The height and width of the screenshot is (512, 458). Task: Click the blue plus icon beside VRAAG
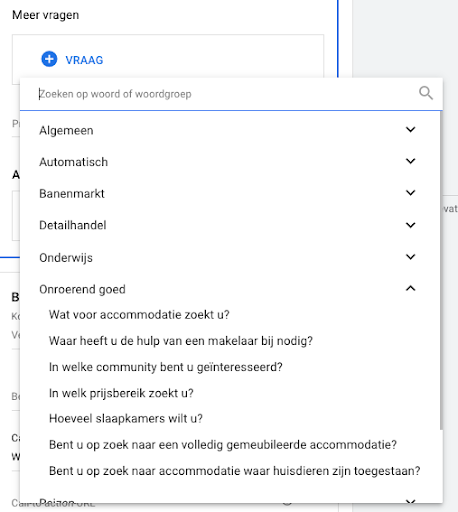[x=49, y=59]
